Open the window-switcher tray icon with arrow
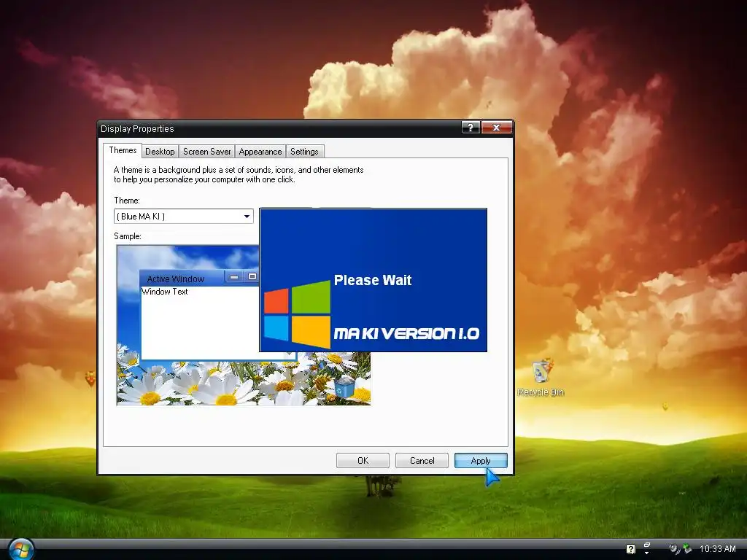This screenshot has height=560, width=747. (647, 548)
